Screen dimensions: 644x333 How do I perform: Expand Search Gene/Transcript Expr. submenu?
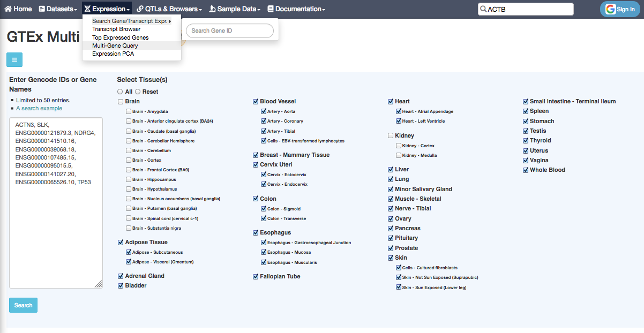(132, 21)
